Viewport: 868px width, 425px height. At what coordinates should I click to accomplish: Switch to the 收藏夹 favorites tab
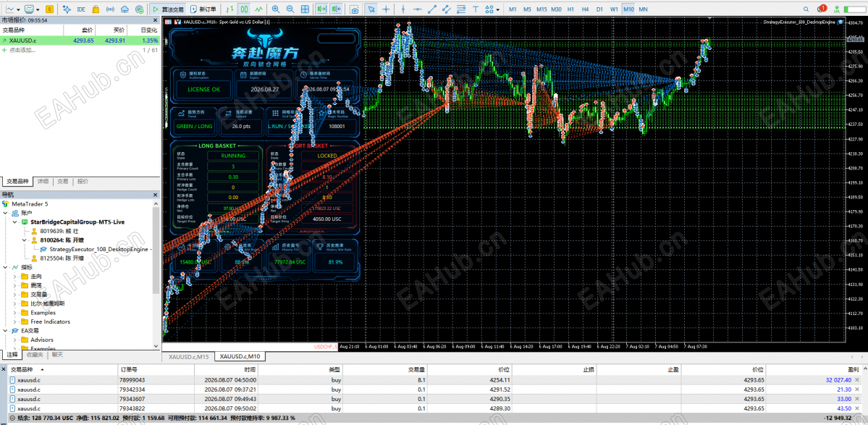click(x=36, y=355)
